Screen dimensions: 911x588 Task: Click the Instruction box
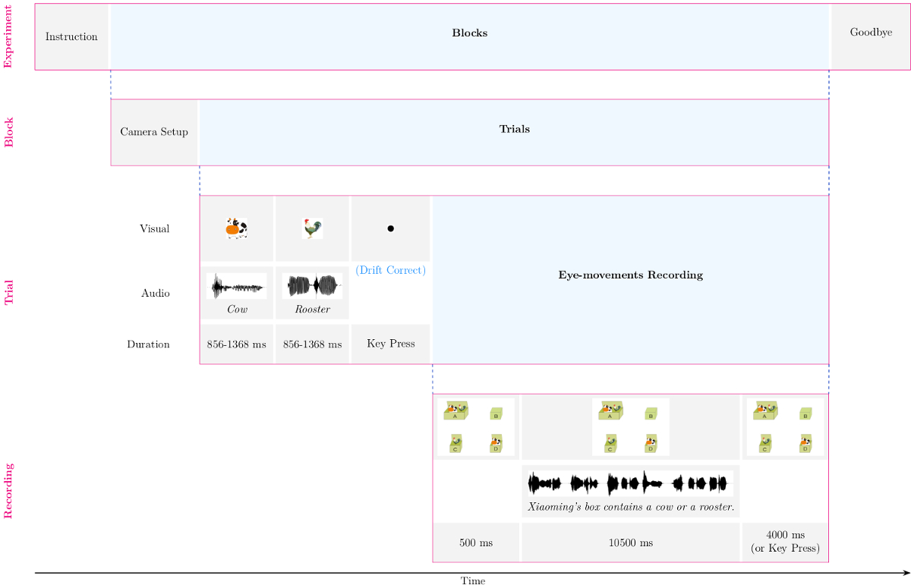coord(71,36)
